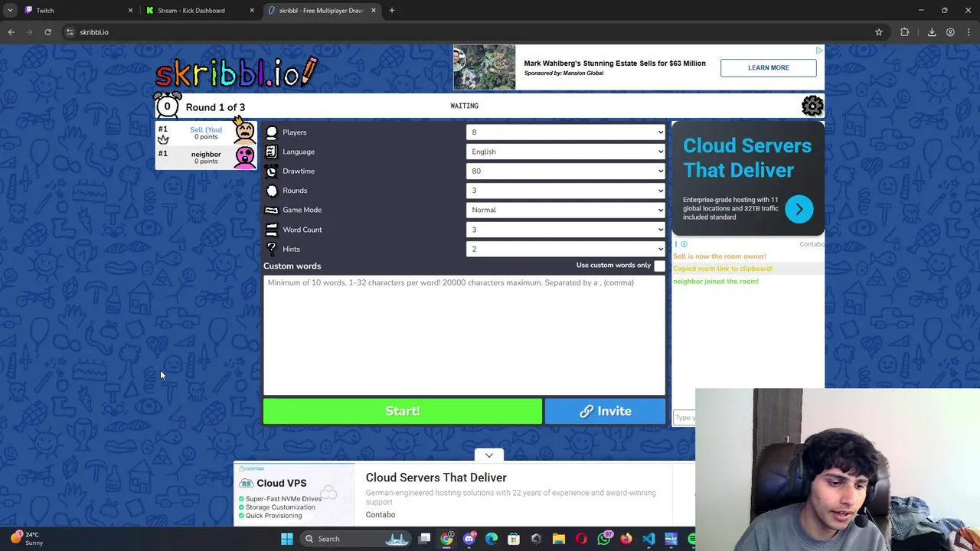The width and height of the screenshot is (980, 551).
Task: Open Microsoft Edge from the taskbar
Action: pos(492,539)
